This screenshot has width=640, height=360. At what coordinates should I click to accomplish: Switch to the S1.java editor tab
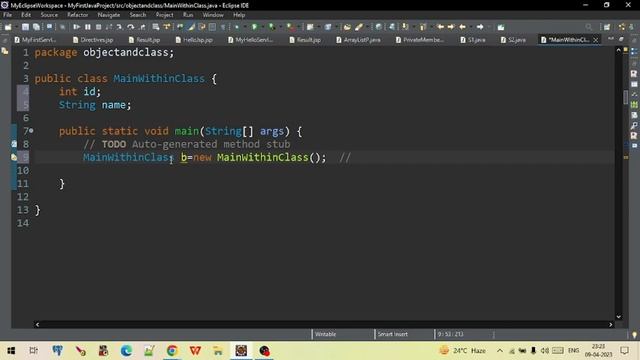point(473,40)
